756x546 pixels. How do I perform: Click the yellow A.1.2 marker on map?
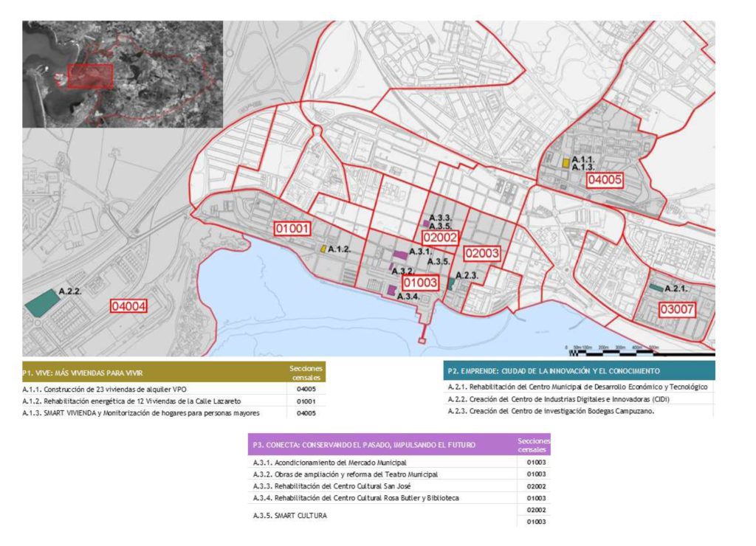click(323, 249)
